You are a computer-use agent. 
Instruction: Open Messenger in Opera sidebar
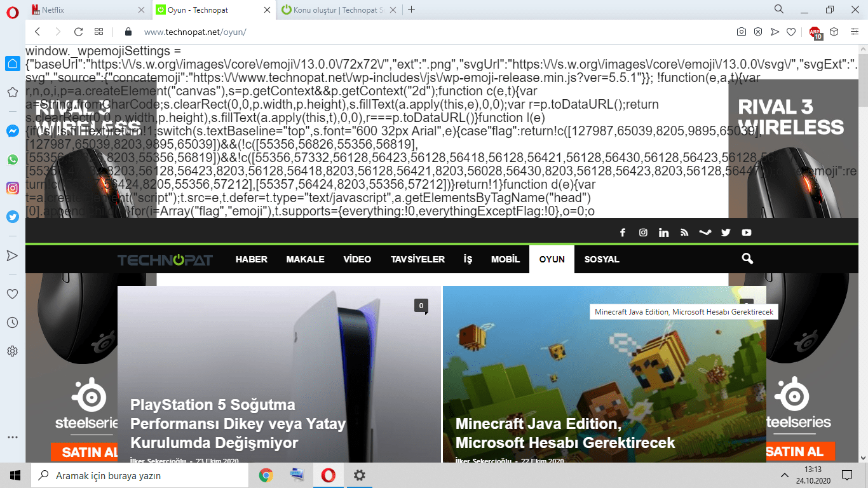12,132
